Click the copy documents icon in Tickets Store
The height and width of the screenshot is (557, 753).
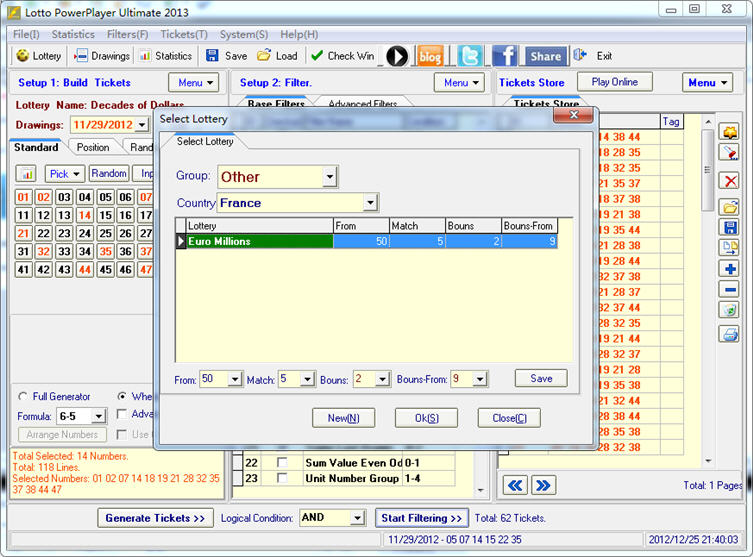pyautogui.click(x=730, y=248)
